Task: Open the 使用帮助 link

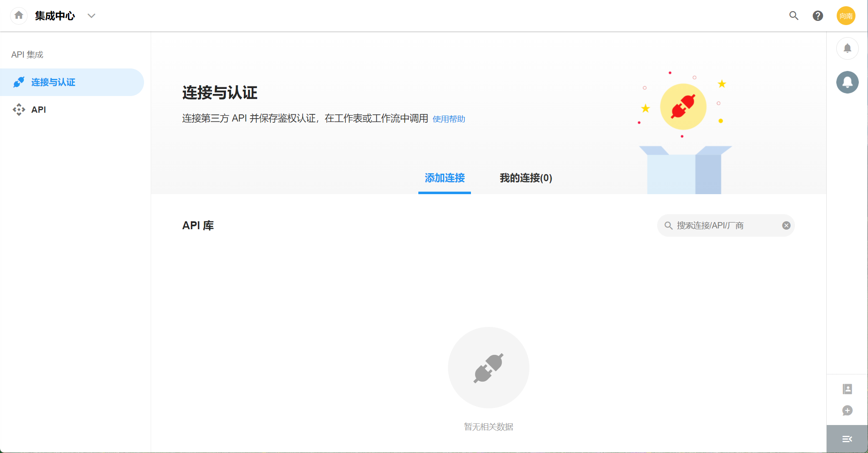Action: 449,119
